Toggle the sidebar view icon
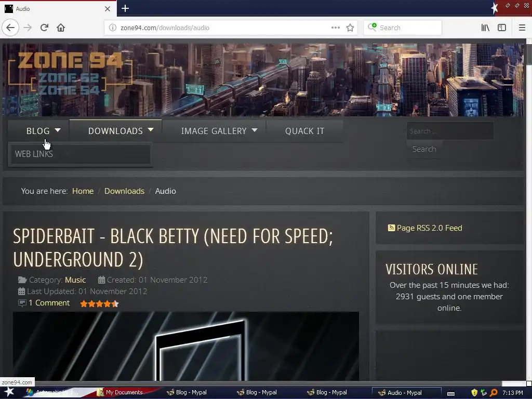The width and height of the screenshot is (532, 399). pos(502,28)
